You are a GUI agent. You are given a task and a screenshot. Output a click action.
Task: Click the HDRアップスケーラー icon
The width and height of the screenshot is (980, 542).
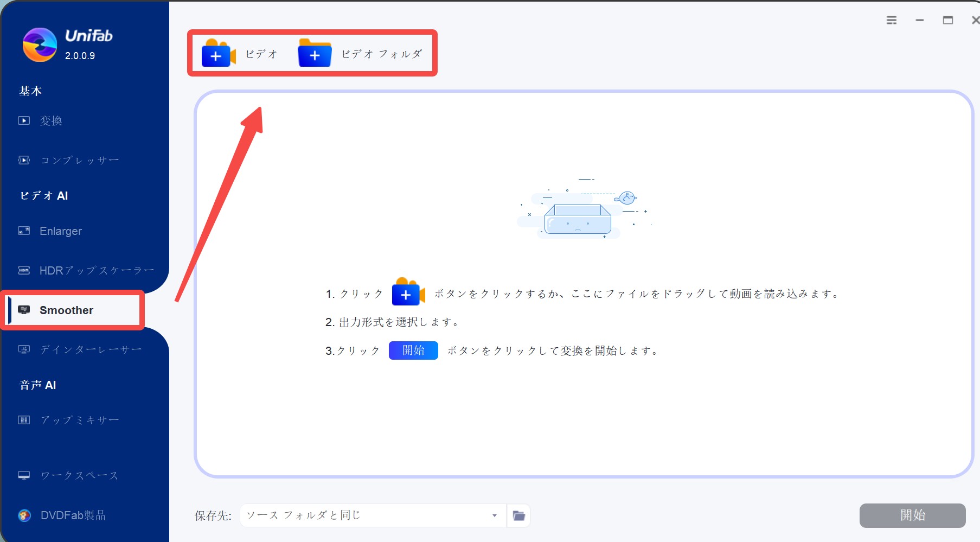[x=24, y=270]
